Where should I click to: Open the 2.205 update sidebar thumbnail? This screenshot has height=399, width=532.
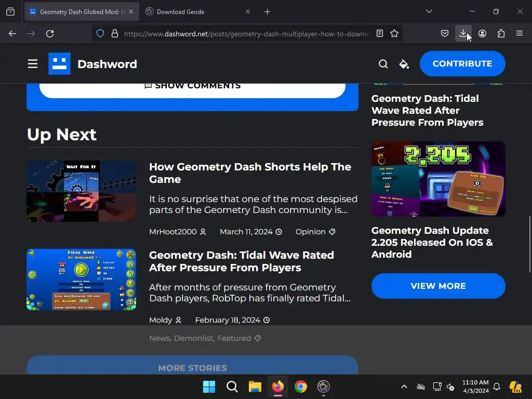tap(438, 179)
